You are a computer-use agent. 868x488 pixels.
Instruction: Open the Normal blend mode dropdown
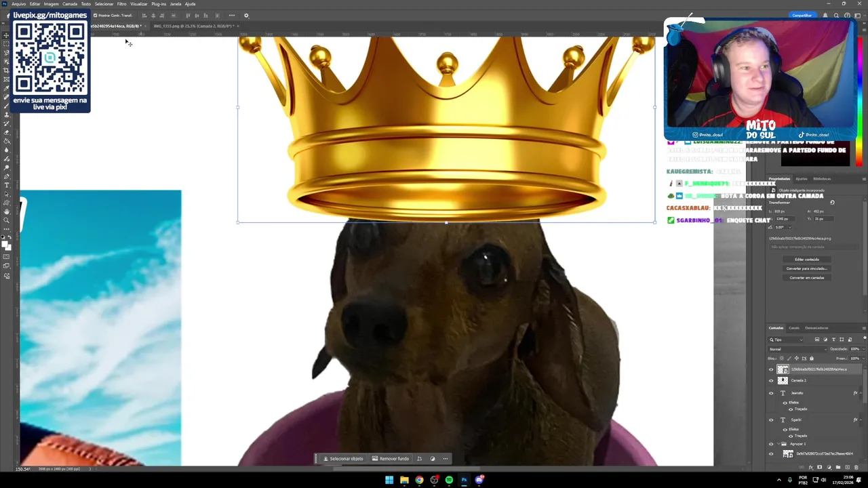pyautogui.click(x=798, y=349)
